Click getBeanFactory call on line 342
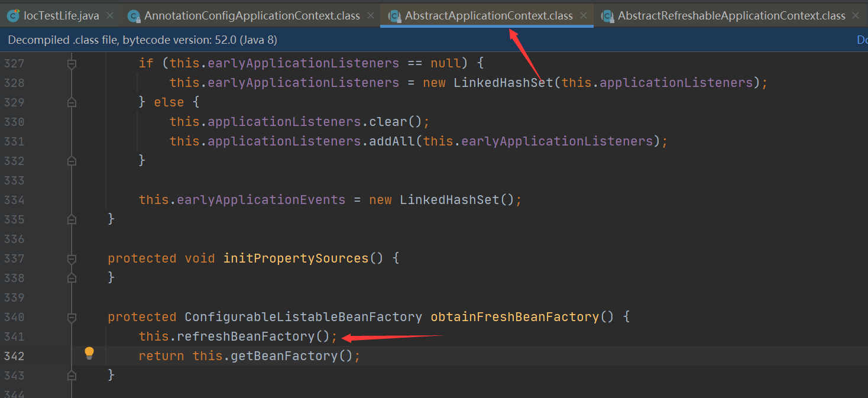 coord(285,356)
